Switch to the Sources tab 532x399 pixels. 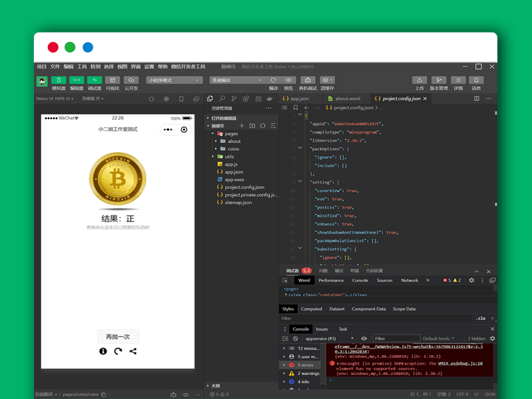point(384,280)
